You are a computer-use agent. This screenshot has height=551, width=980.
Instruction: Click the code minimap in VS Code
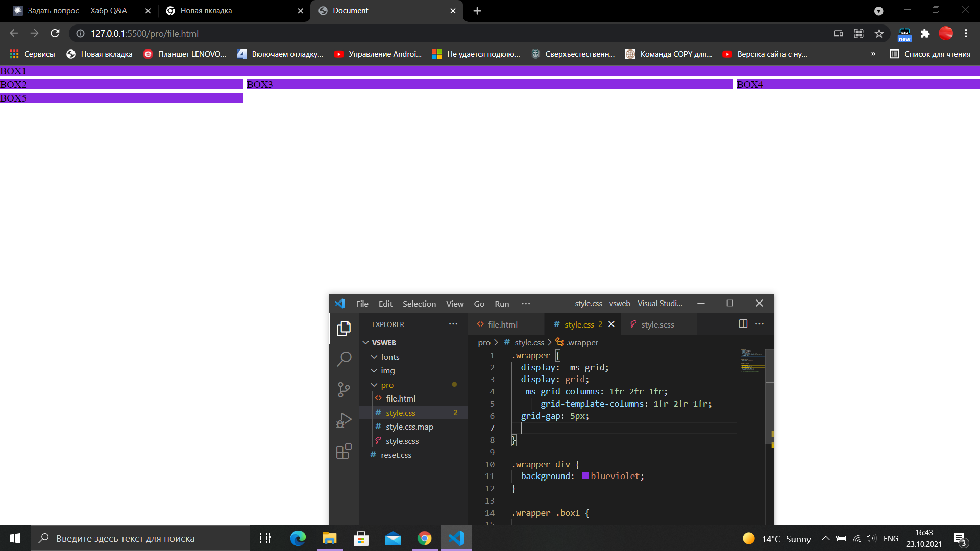coord(752,361)
